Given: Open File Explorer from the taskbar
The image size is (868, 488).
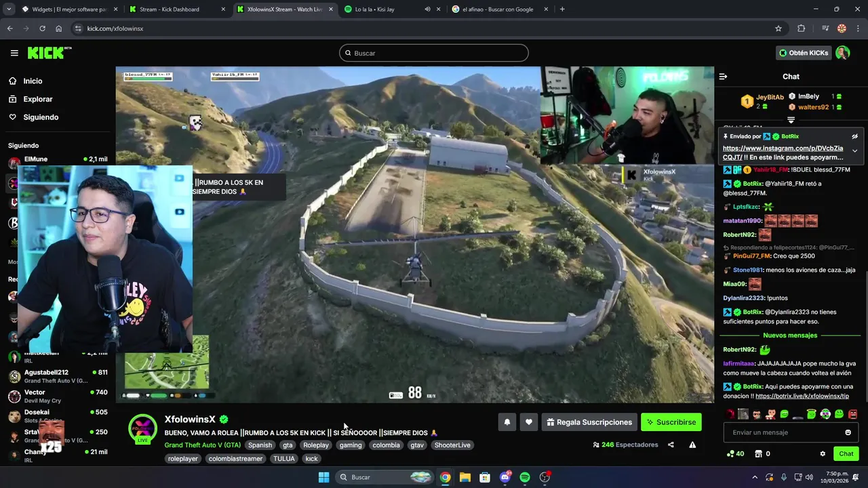Looking at the screenshot, I should tap(465, 477).
